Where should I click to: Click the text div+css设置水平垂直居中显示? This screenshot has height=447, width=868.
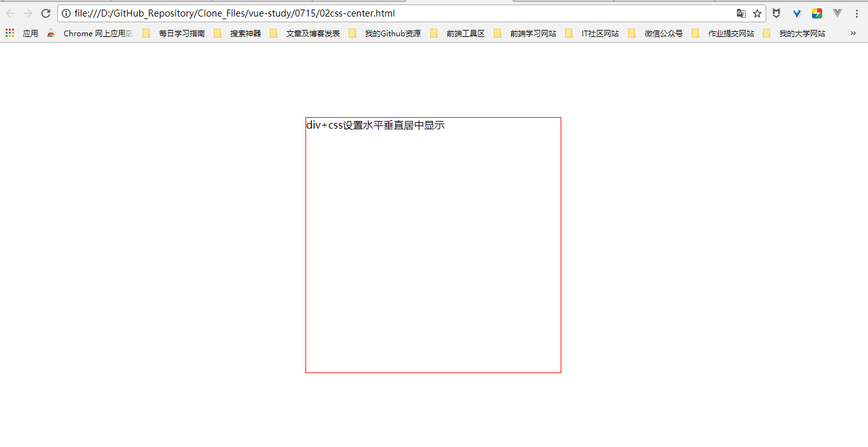(x=375, y=125)
